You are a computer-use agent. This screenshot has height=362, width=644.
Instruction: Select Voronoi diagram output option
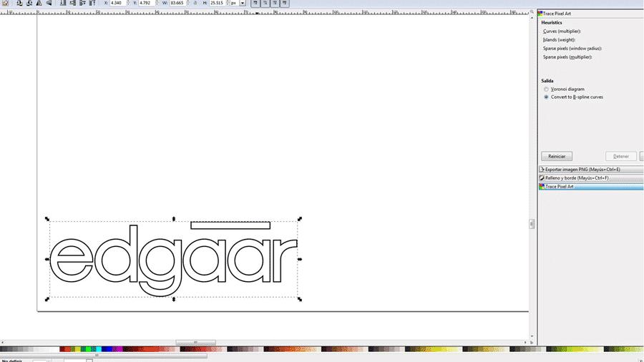tap(546, 89)
